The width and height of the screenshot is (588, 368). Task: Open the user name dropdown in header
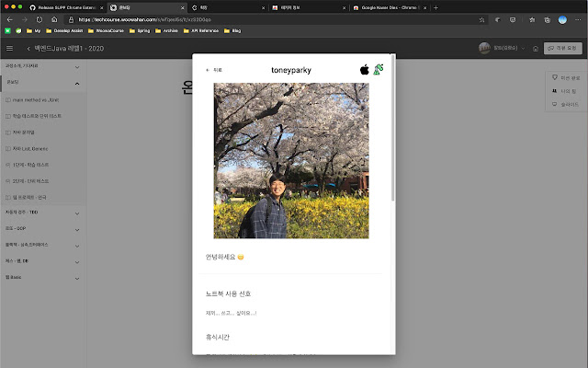(x=509, y=48)
